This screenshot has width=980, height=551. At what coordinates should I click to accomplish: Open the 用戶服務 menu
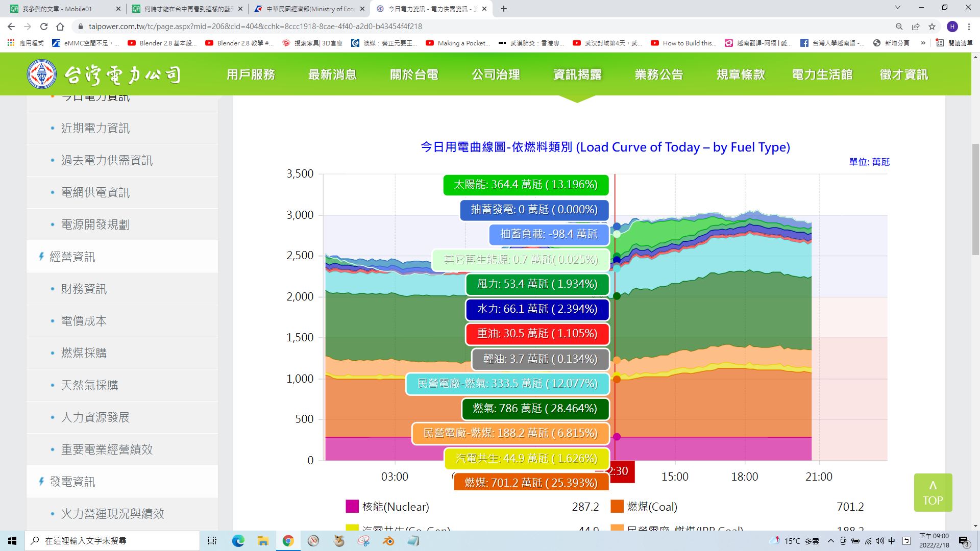251,74
